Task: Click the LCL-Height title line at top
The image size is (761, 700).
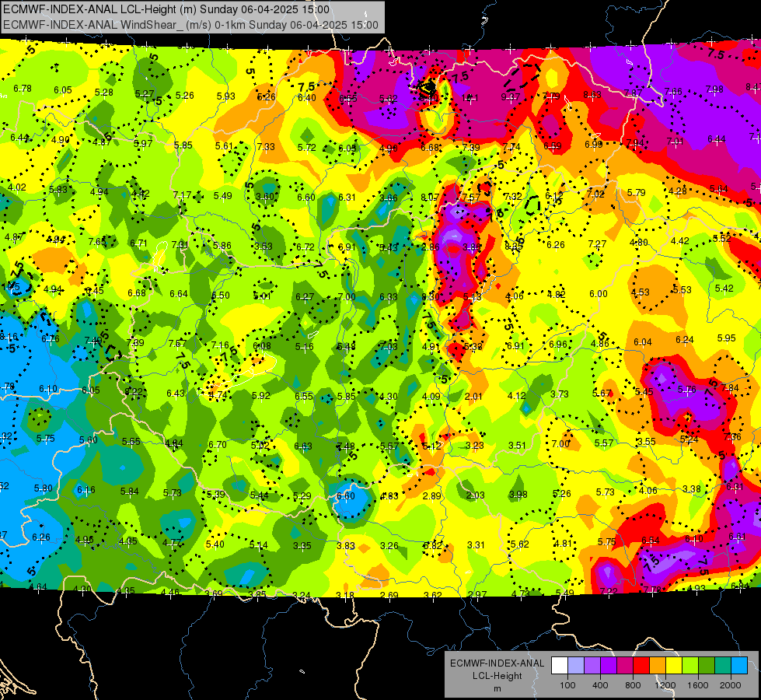Action: coord(166,9)
